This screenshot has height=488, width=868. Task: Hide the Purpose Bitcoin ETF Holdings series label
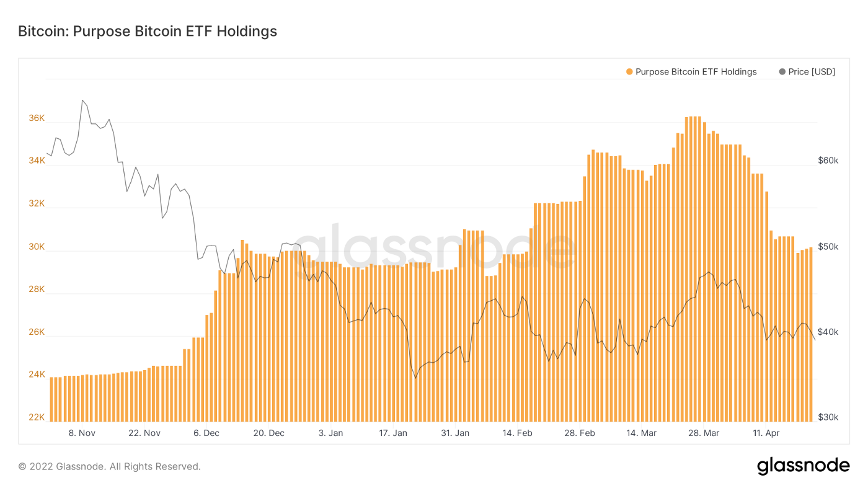point(696,72)
